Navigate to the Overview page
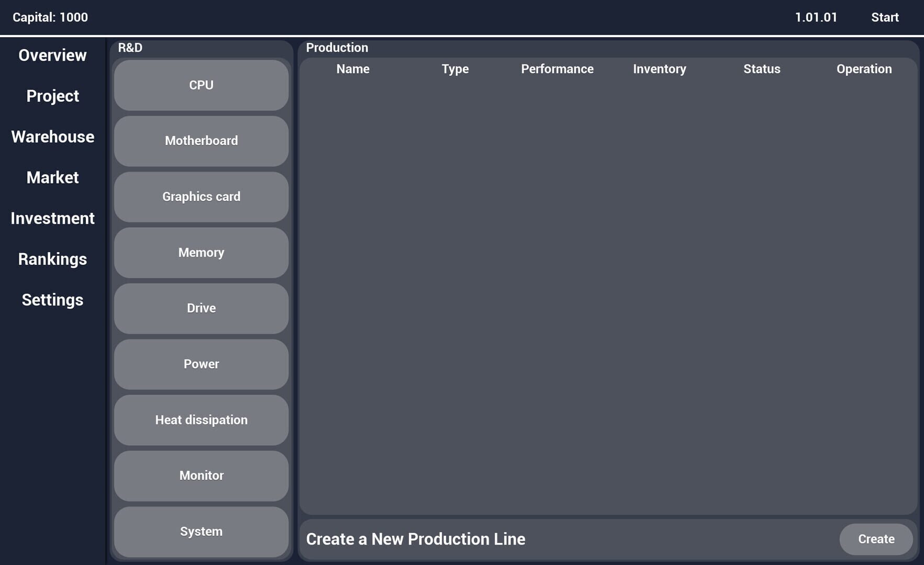The image size is (924, 565). tap(52, 55)
